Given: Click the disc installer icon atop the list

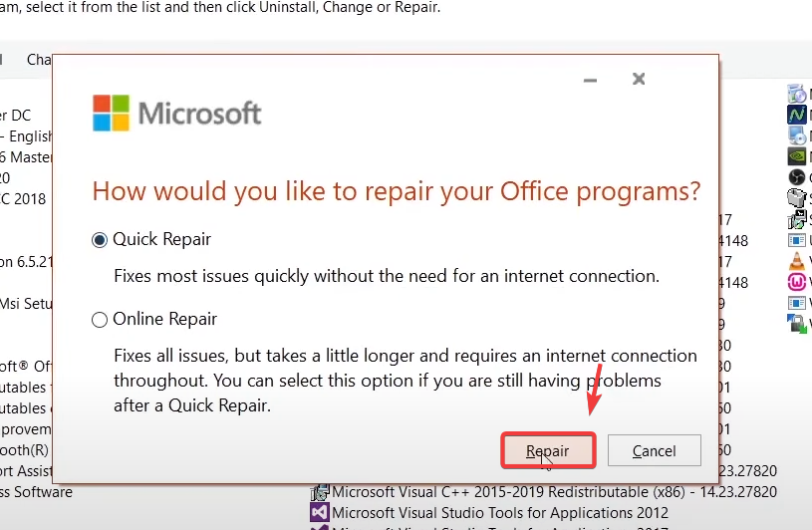Looking at the screenshot, I should 797,93.
